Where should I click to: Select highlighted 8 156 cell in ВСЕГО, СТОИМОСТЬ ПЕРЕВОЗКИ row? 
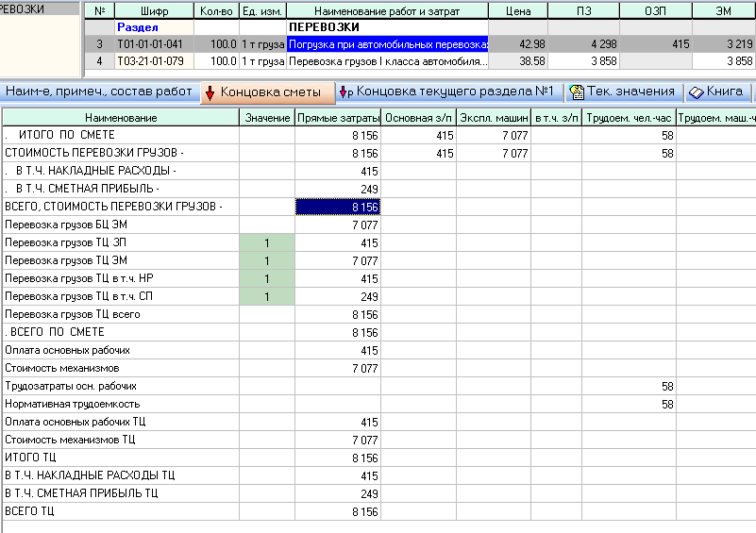338,207
